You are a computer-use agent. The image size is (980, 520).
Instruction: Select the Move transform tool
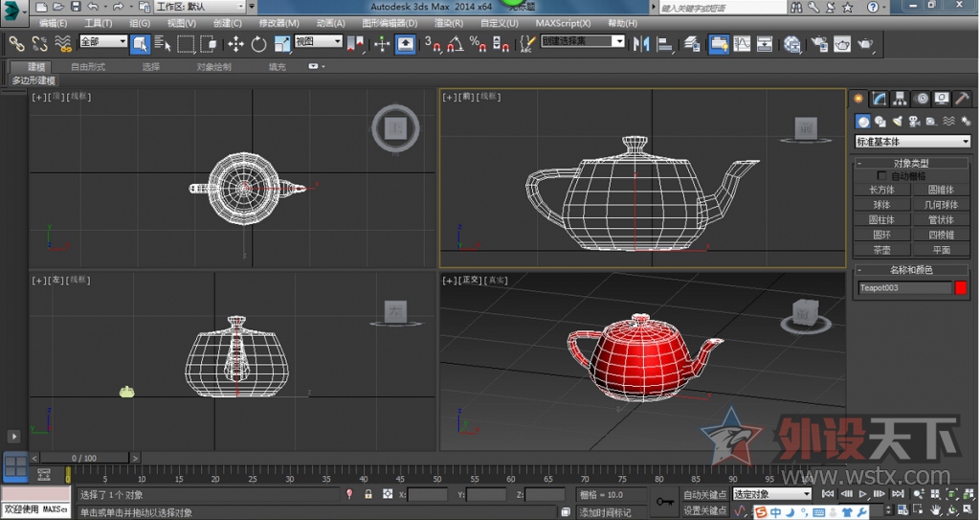235,44
